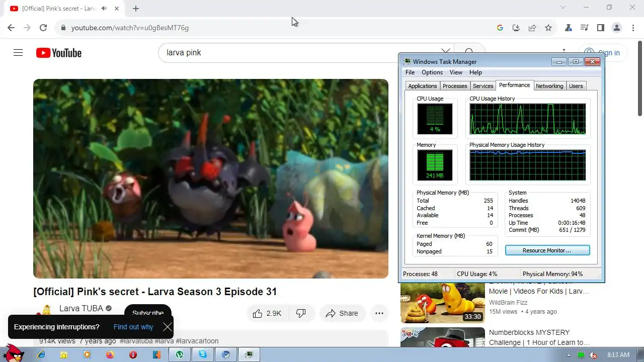
Task: Switch to Applications tab in Task Manager
Action: 423,86
